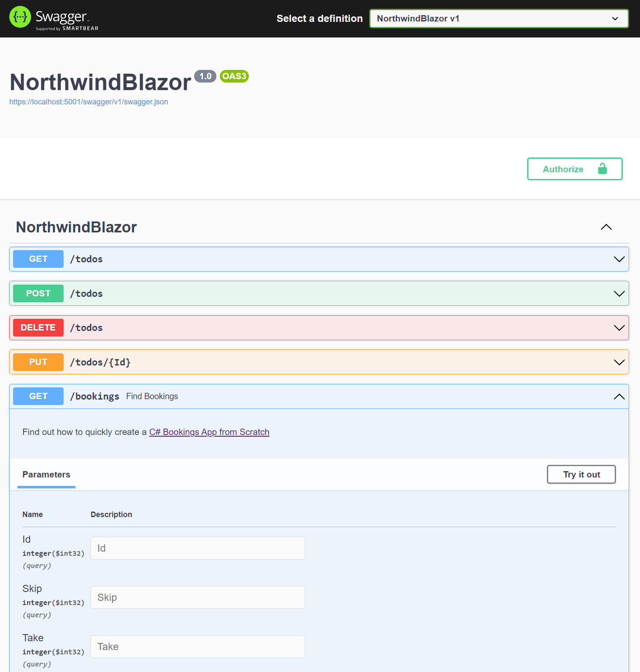The image size is (640, 672).
Task: Collapse the GET /bookings operation chevron
Action: [x=619, y=397]
